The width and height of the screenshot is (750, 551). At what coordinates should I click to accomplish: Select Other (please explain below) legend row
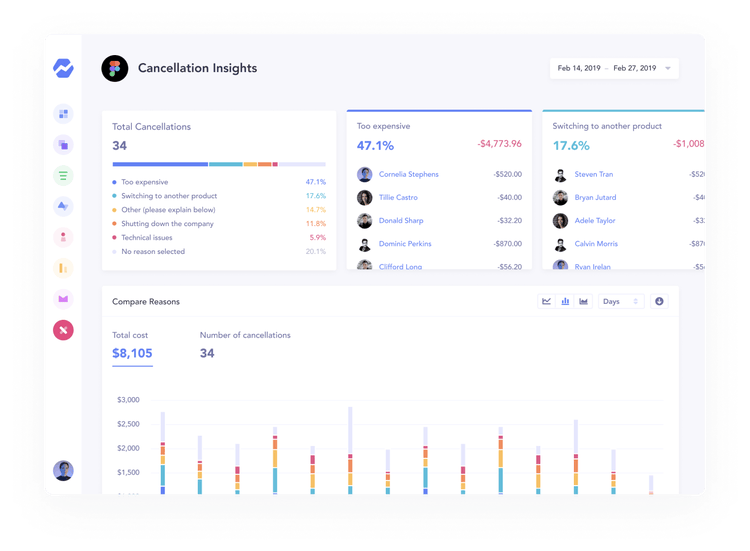(x=219, y=209)
